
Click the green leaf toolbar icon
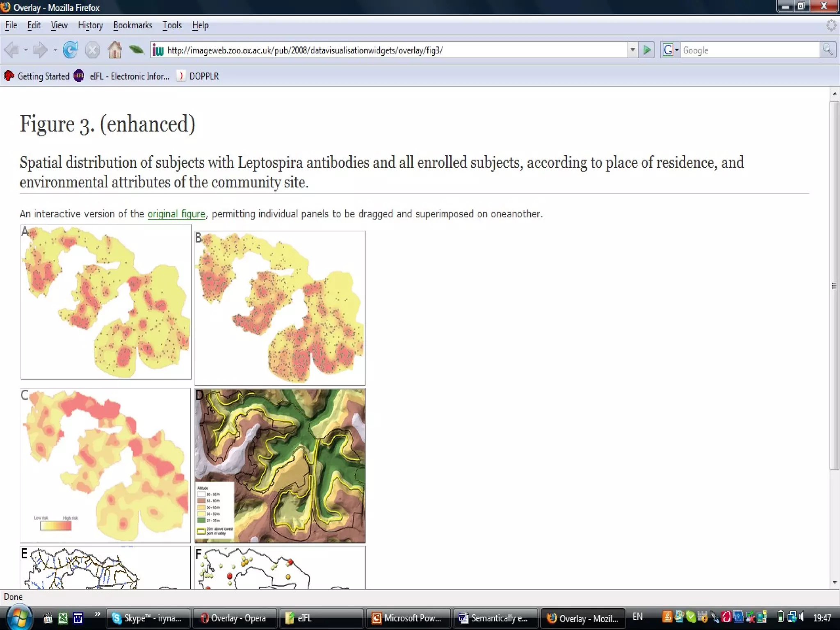[136, 50]
